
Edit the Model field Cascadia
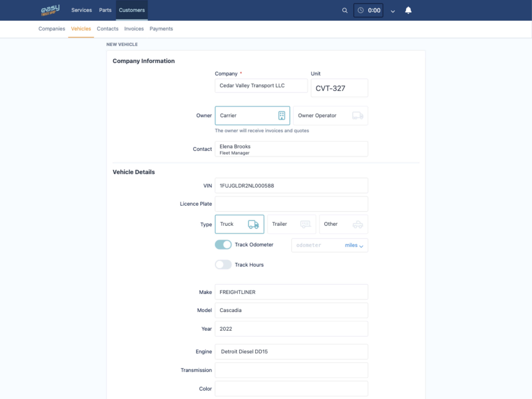(x=291, y=310)
